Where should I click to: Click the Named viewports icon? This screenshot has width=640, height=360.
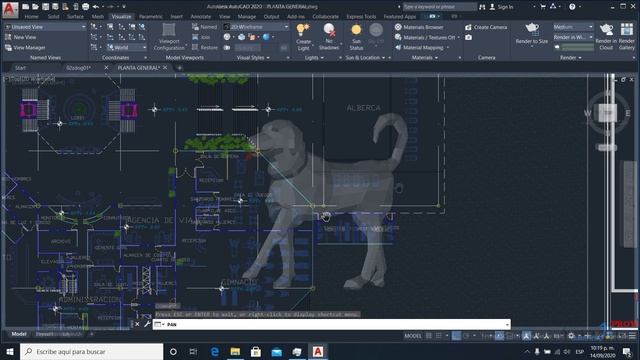tap(196, 27)
